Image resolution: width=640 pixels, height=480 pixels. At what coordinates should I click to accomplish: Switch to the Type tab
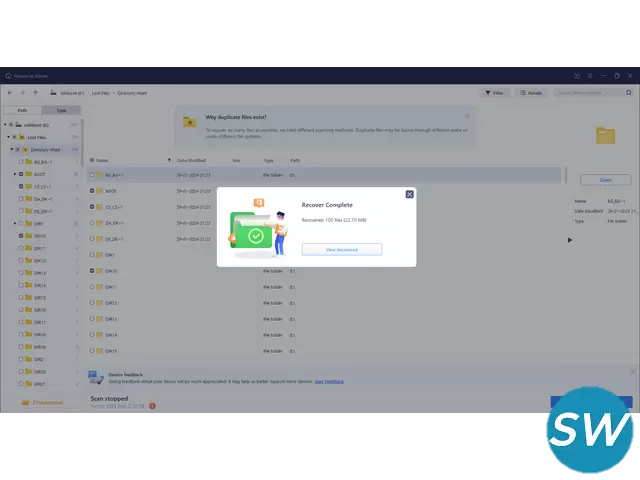point(61,110)
